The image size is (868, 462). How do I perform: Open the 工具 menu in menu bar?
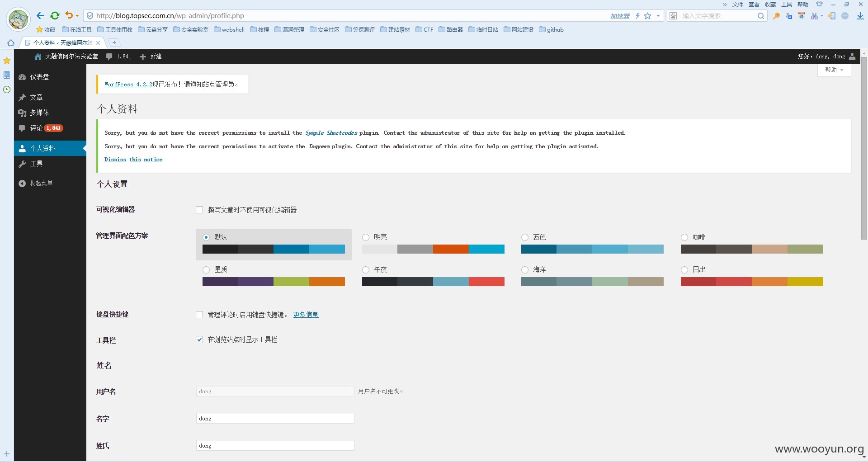(787, 5)
